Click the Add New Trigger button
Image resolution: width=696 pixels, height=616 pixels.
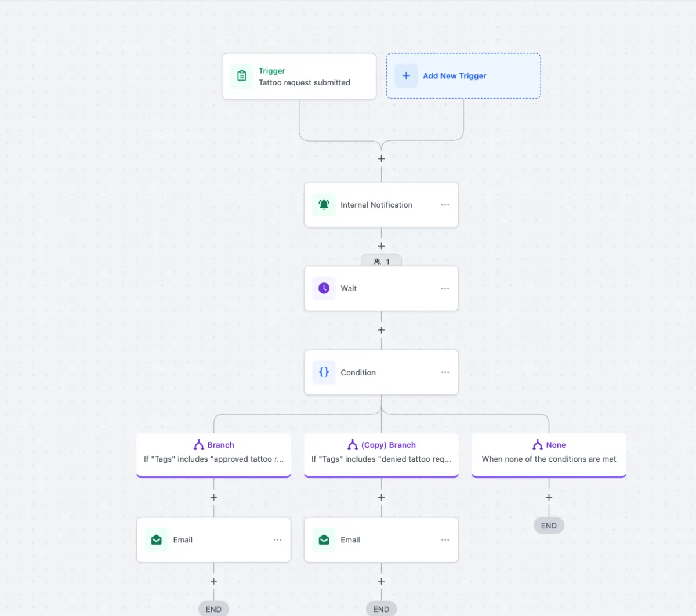[463, 76]
